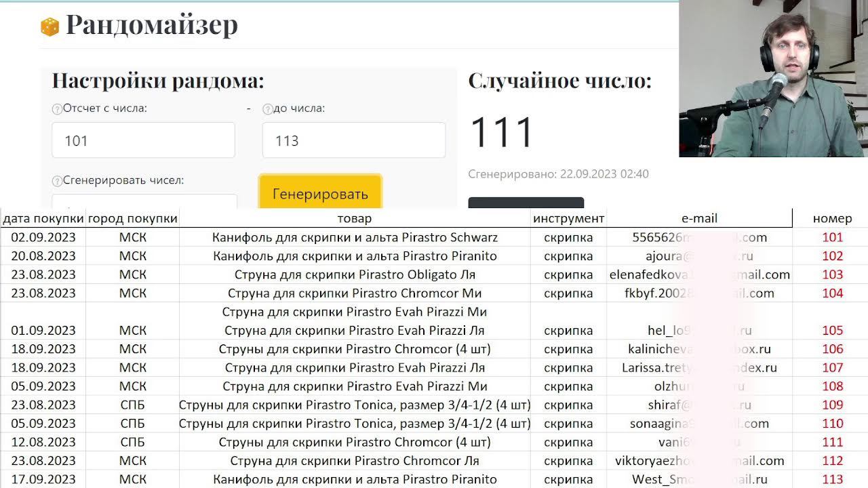Click the "Рандомайзер" site title

(x=152, y=25)
